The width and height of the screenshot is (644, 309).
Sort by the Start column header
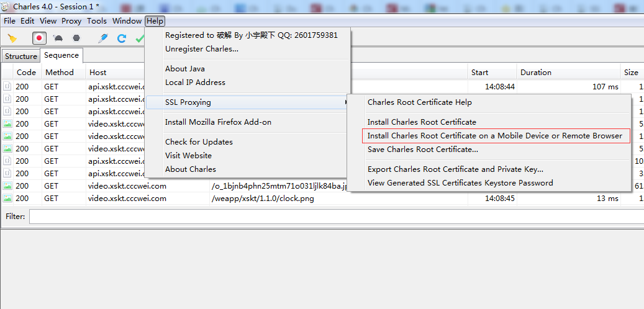[492, 72]
